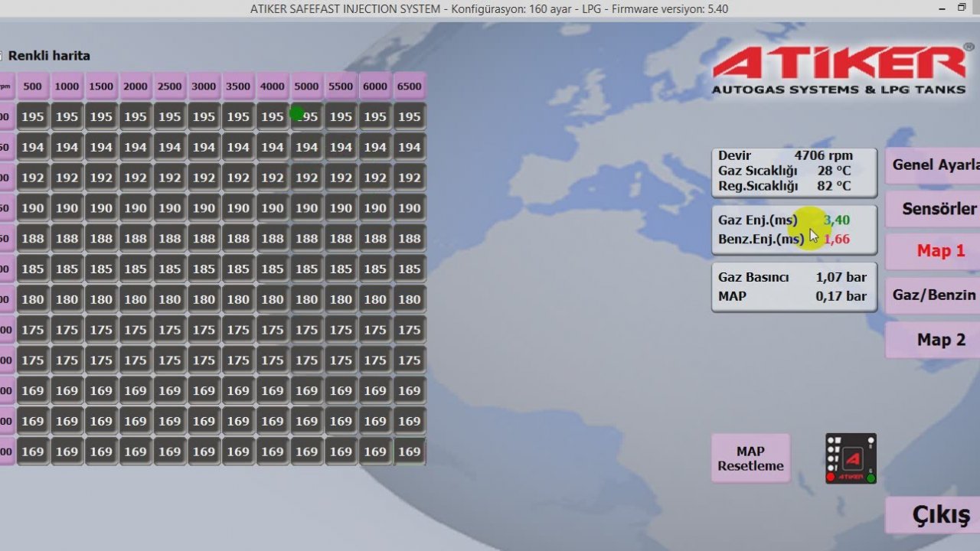This screenshot has height=551, width=980.
Task: Select the 190 cell under column 1500
Action: [x=101, y=208]
